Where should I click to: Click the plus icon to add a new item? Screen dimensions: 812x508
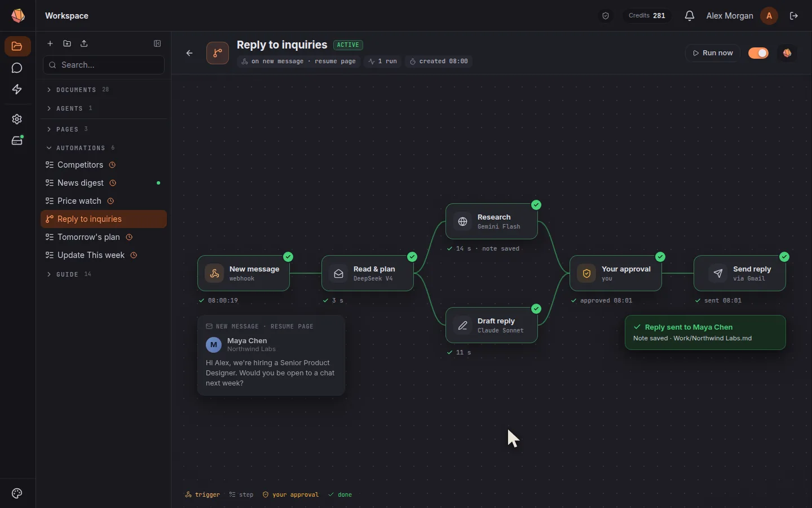click(x=50, y=43)
